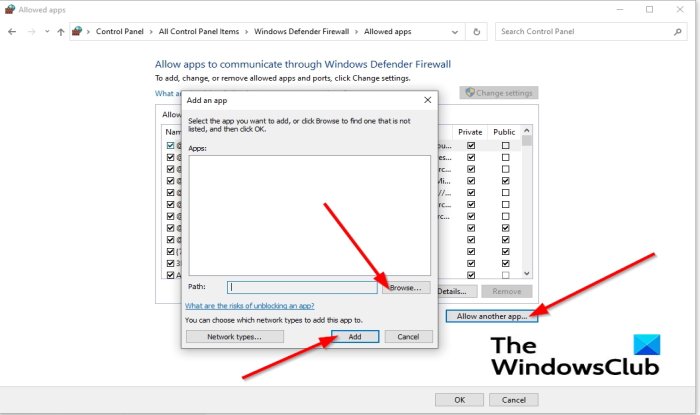Refresh the Allowed apps page
Viewport: 700px width, 415px height.
(476, 32)
